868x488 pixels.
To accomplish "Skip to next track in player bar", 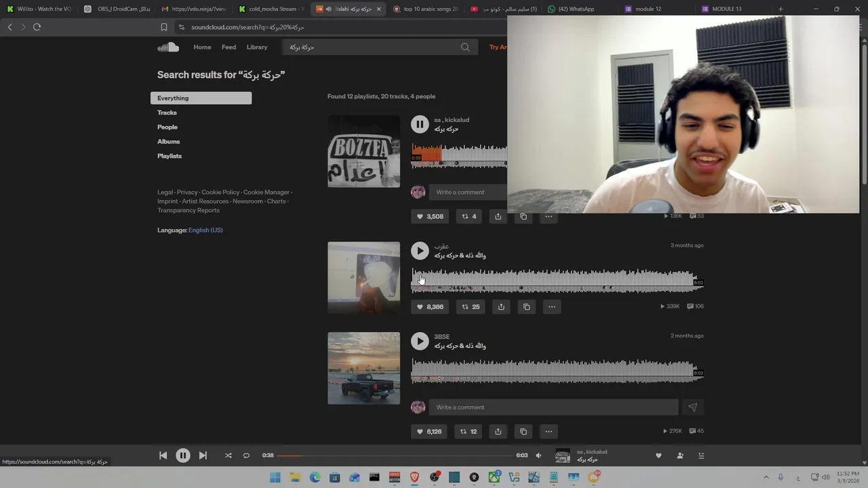I will [203, 455].
